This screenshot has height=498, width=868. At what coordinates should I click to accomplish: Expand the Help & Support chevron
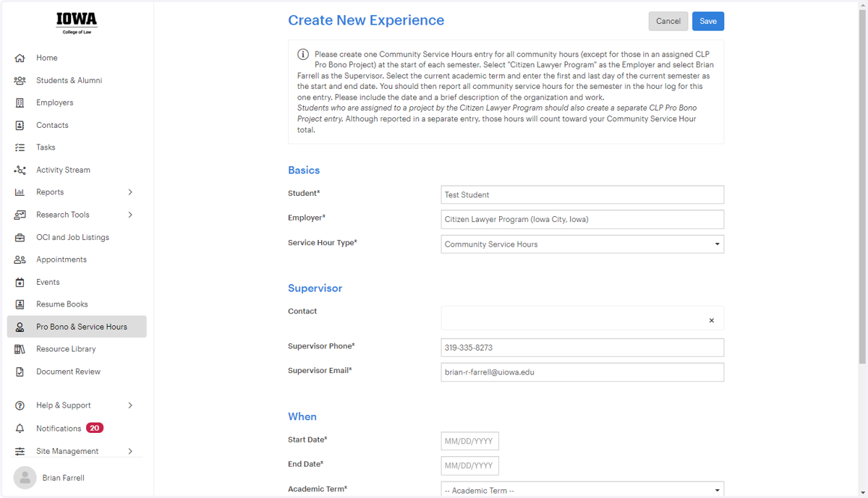pyautogui.click(x=130, y=405)
